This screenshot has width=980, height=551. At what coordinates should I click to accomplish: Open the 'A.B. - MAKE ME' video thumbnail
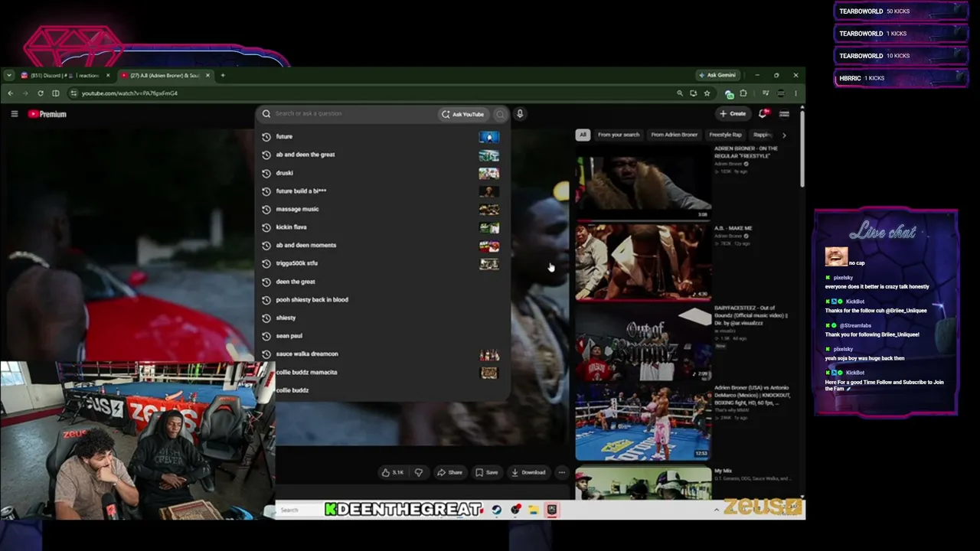(643, 262)
